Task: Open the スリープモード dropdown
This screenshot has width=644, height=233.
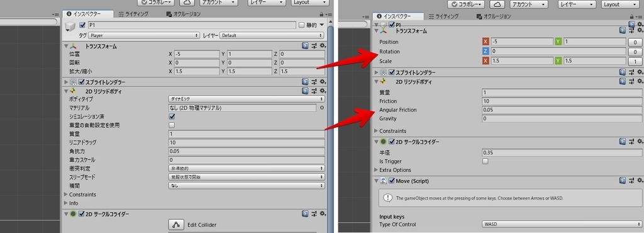Action: (247, 177)
